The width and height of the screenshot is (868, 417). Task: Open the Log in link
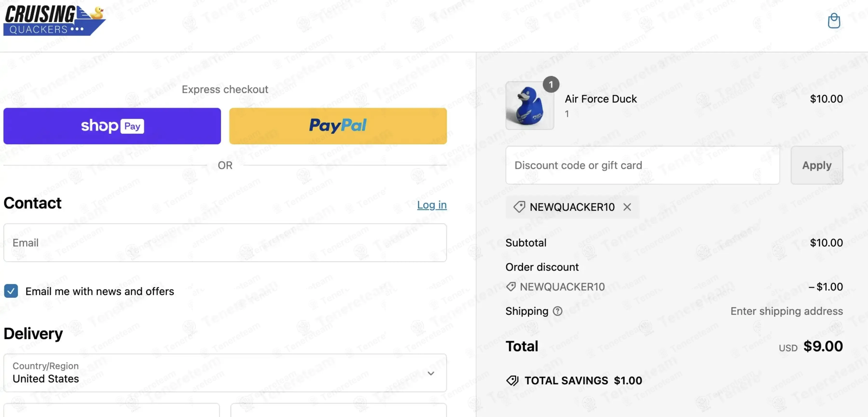(x=432, y=205)
